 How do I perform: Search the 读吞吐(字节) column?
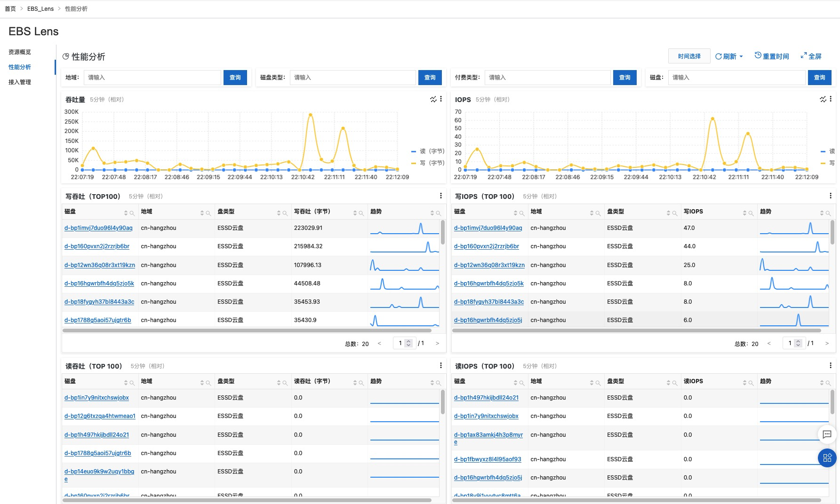[x=361, y=383]
